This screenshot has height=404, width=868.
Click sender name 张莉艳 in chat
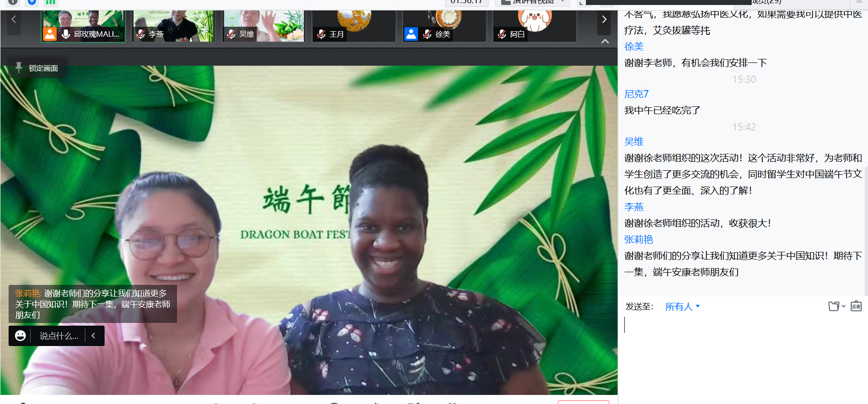tap(638, 240)
